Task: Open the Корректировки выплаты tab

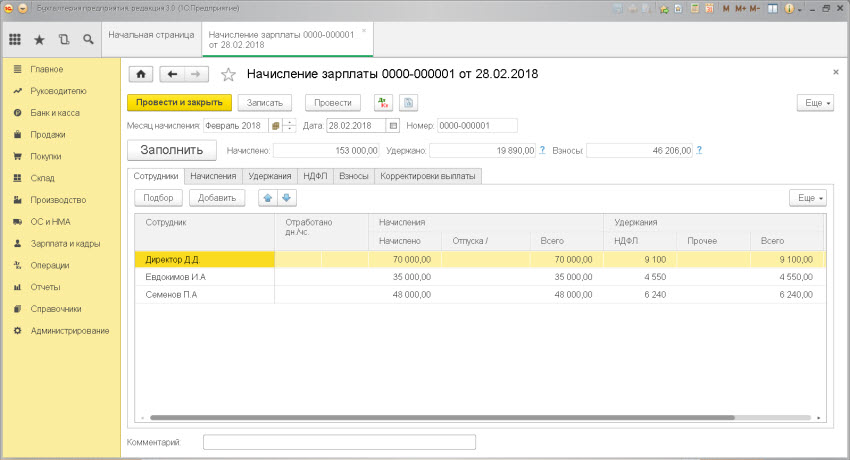Action: click(425, 176)
